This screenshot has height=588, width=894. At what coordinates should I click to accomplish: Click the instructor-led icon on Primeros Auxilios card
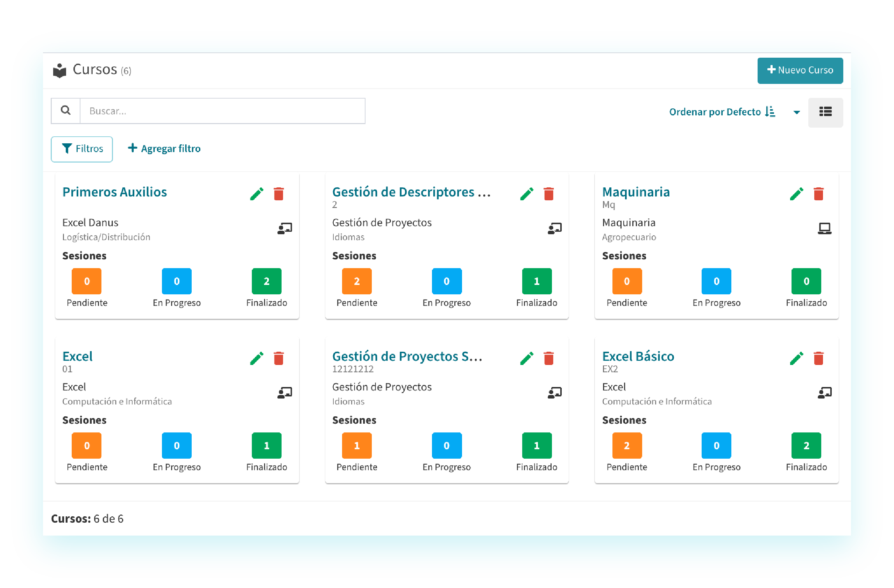pos(285,228)
